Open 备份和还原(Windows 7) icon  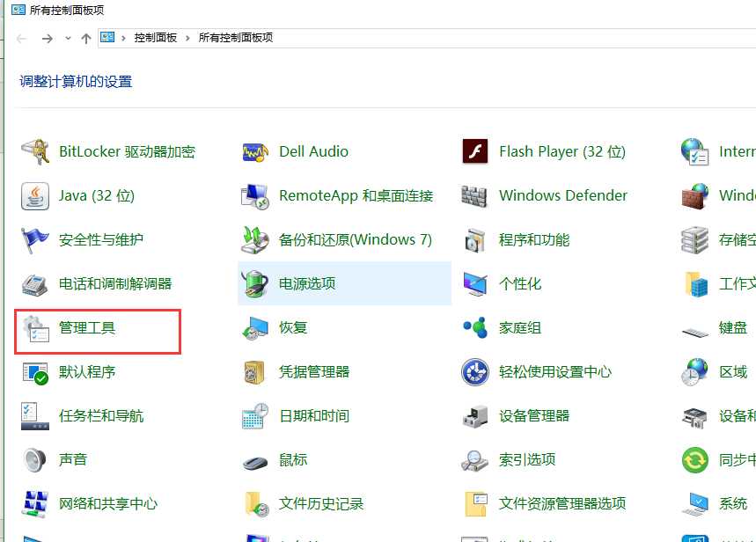[255, 239]
